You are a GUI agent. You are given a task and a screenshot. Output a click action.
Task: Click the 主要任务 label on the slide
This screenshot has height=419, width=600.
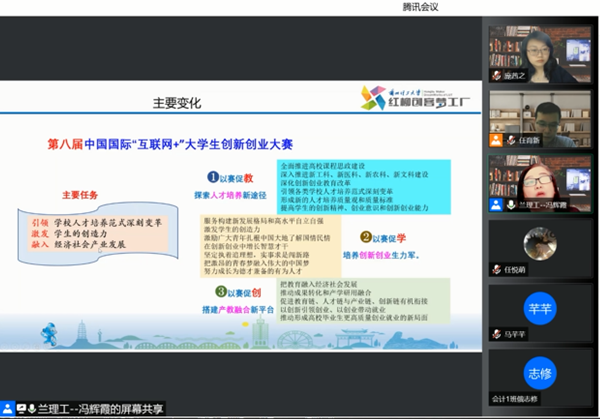[83, 195]
